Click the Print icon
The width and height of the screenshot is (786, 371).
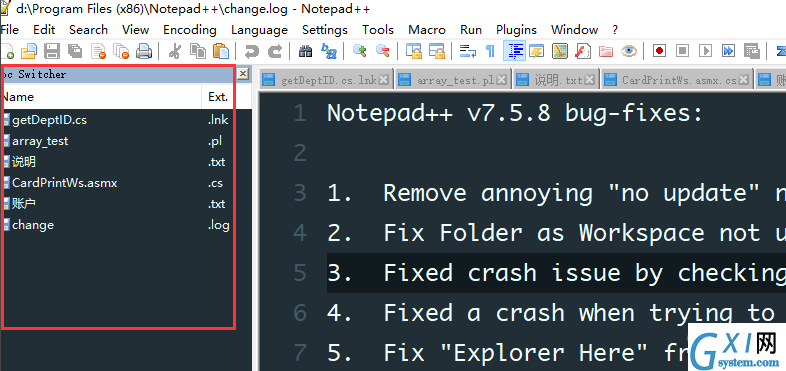pyautogui.click(x=144, y=51)
